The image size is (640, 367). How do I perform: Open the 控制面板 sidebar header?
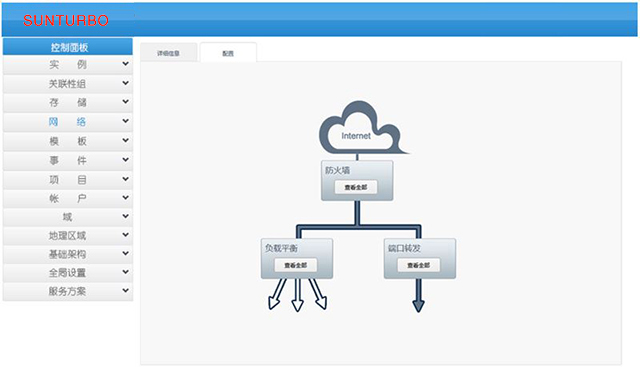pos(68,47)
